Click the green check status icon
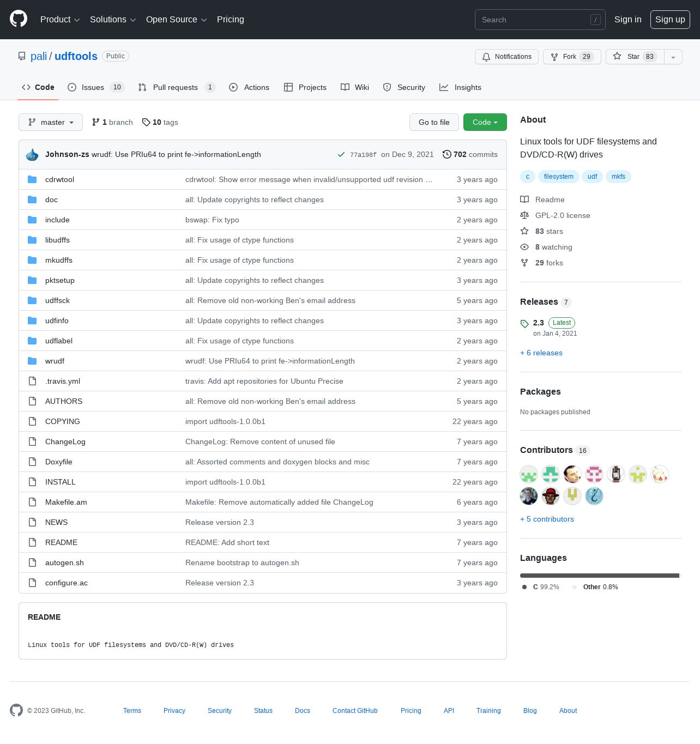 pos(341,155)
